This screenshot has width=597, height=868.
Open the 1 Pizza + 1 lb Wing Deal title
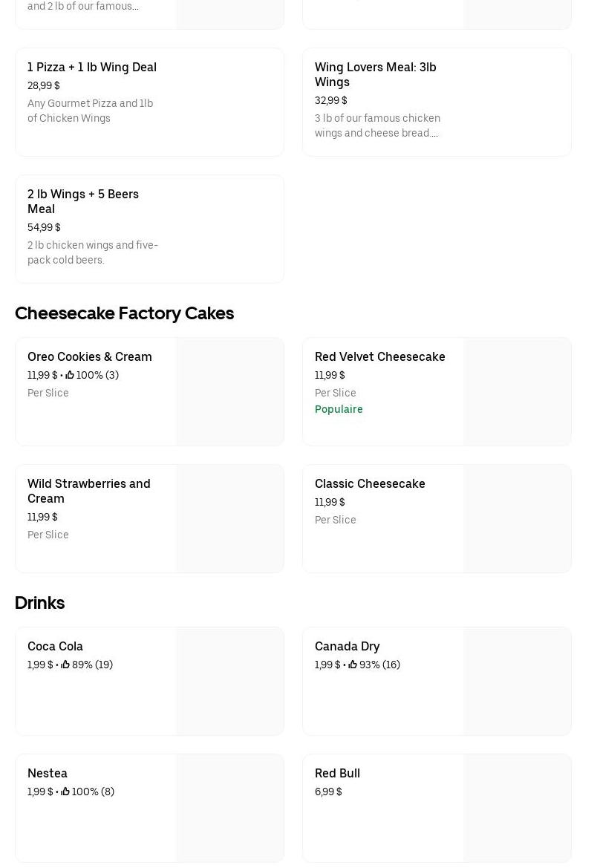[x=92, y=67]
